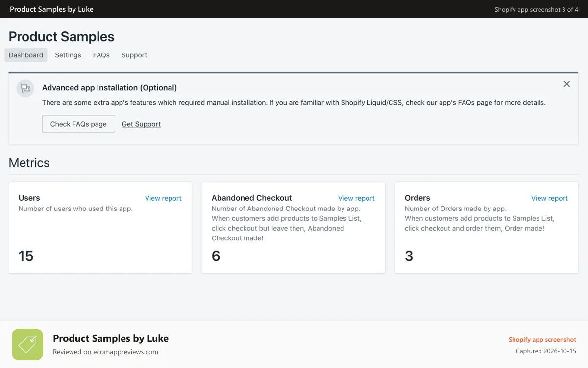Switch to the Settings tab
588x368 pixels.
[x=68, y=55]
